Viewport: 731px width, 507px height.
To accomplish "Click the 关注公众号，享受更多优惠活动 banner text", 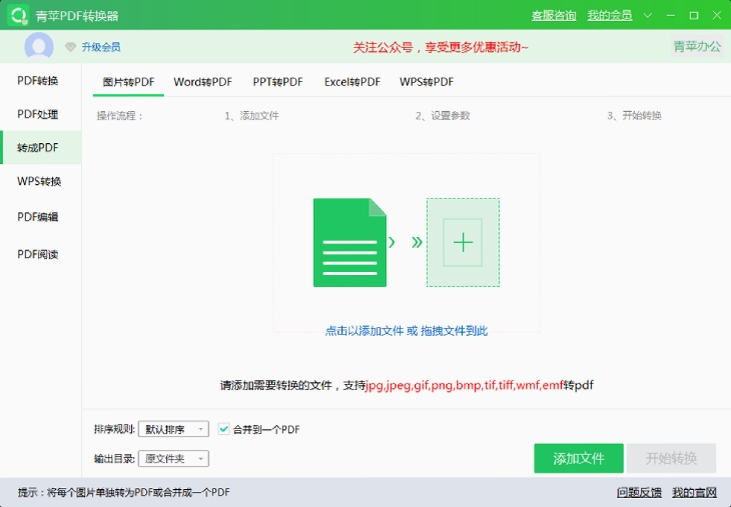I will 441,47.
